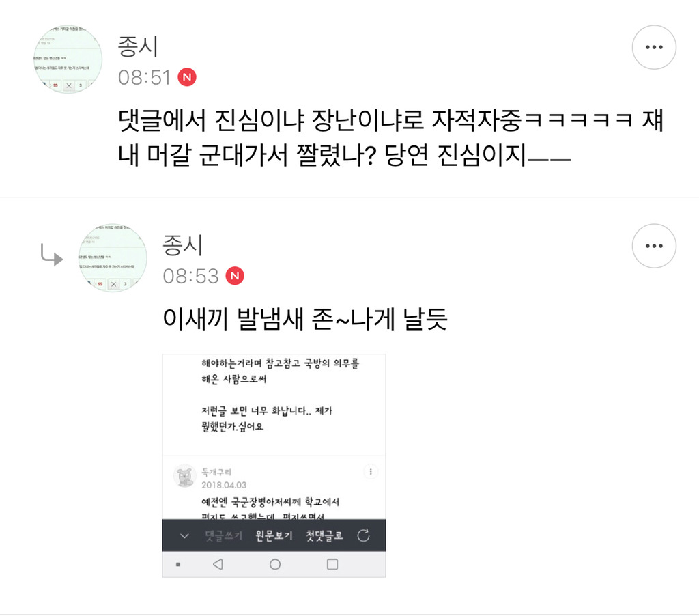Click the red N badge beside 08:51
This screenshot has height=616, width=699.
[x=187, y=77]
